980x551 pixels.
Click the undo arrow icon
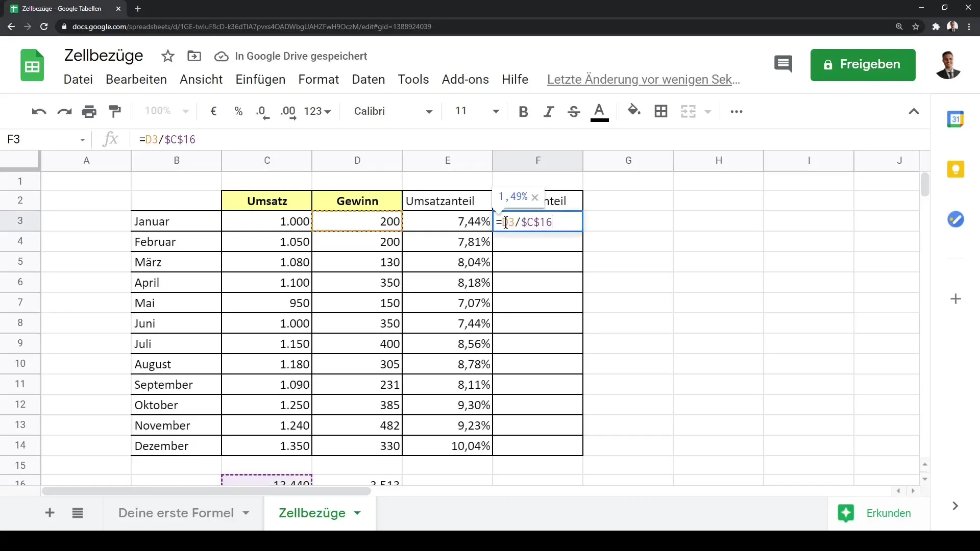39,111
